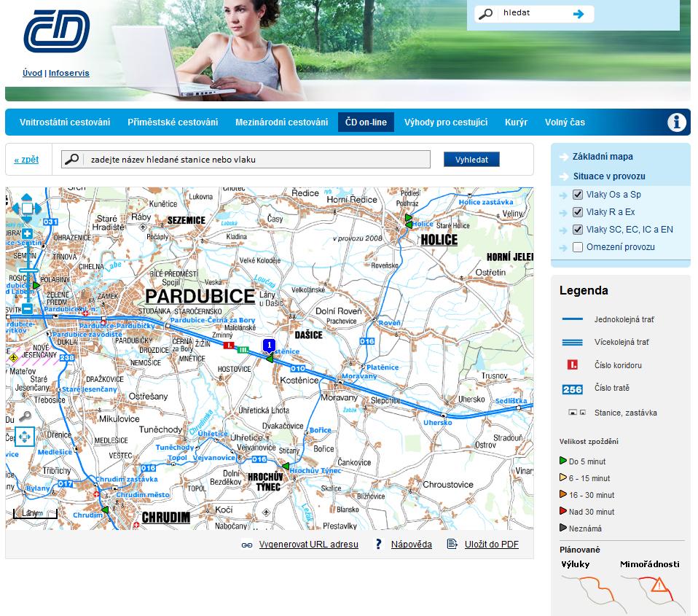
Task: Enable the Omezení provozu checkbox
Action: point(578,247)
